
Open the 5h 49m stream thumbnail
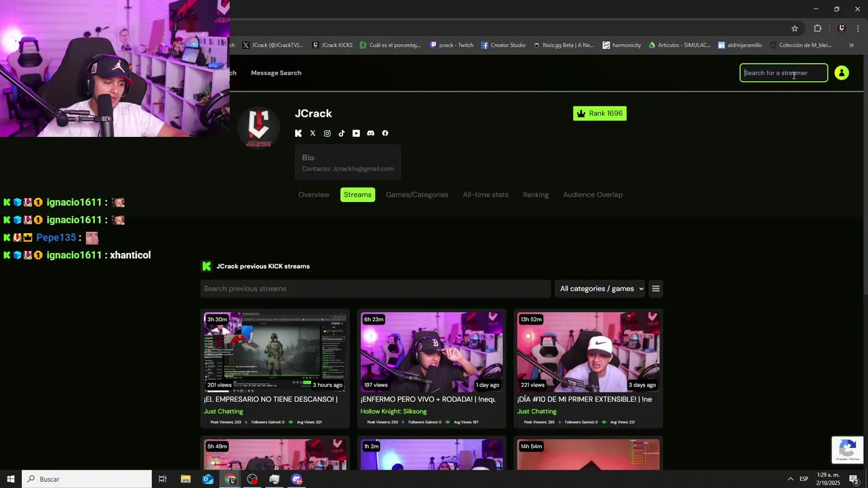[x=275, y=454]
